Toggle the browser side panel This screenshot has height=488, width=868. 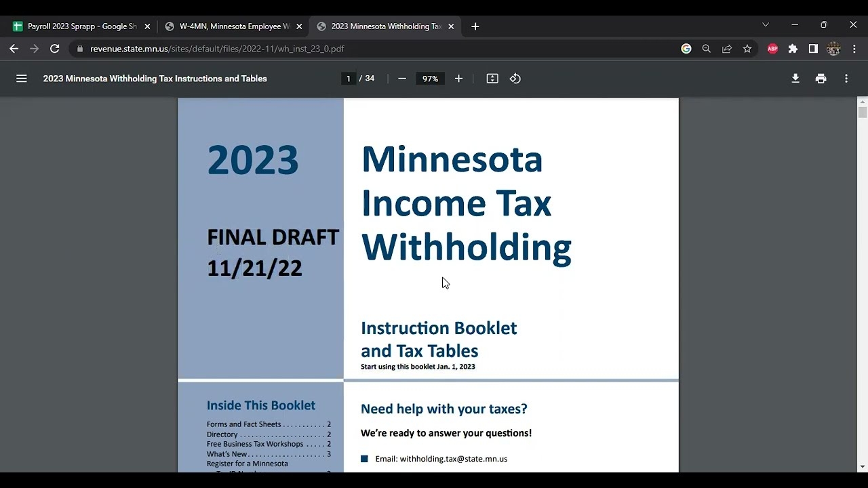(x=813, y=49)
